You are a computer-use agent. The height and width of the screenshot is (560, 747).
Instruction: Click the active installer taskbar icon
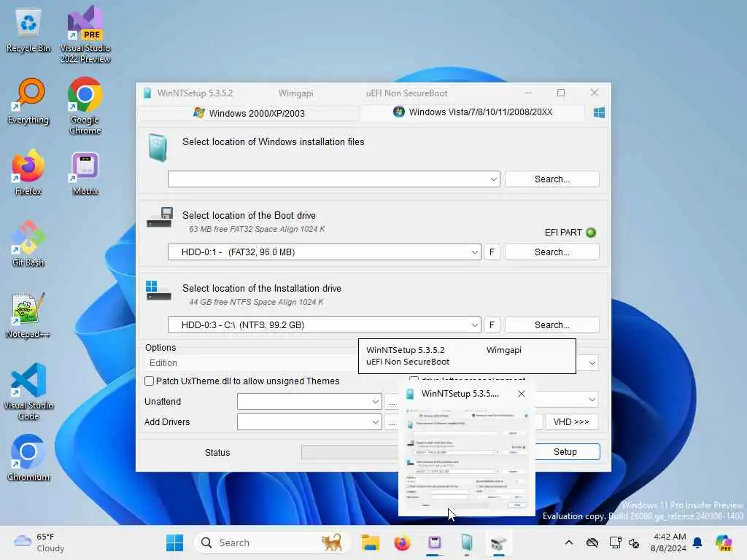point(498,542)
